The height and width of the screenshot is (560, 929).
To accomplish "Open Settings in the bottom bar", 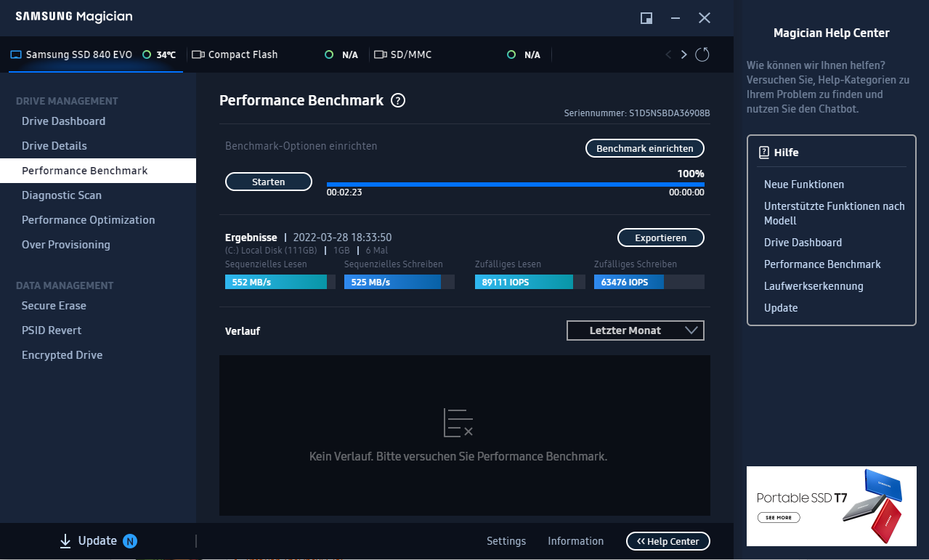I will coord(506,541).
